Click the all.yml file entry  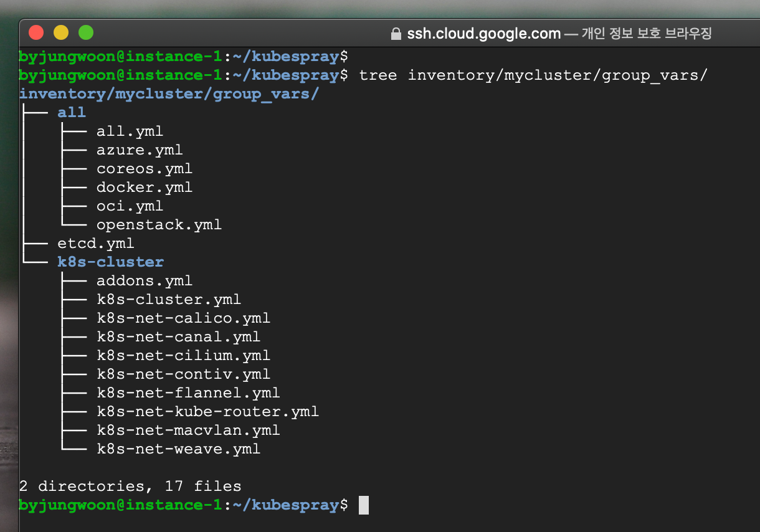pos(130,131)
